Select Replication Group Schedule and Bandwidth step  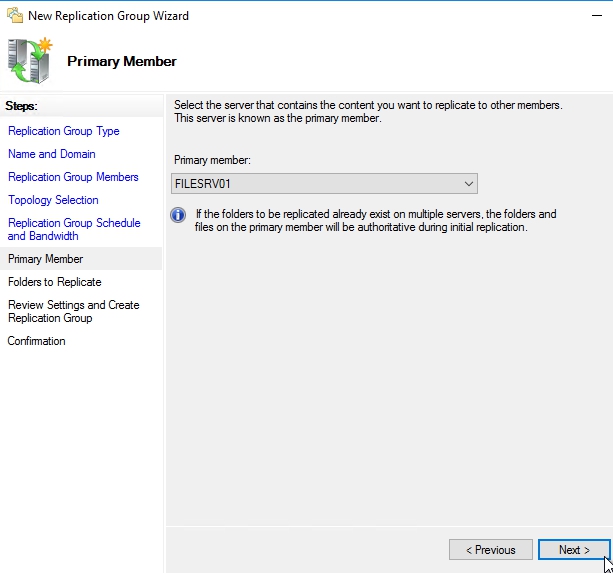coord(74,229)
